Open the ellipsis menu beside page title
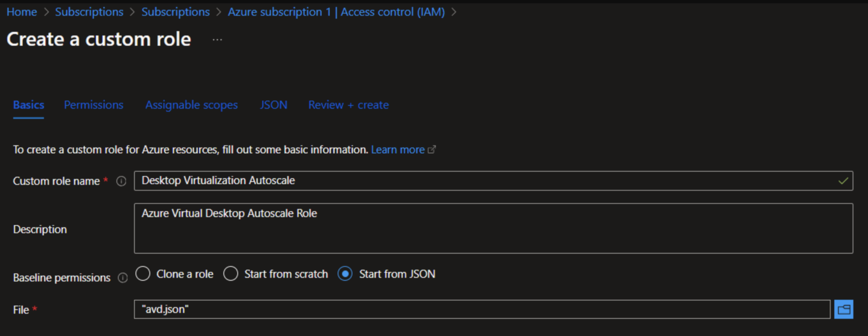 pyautogui.click(x=217, y=40)
